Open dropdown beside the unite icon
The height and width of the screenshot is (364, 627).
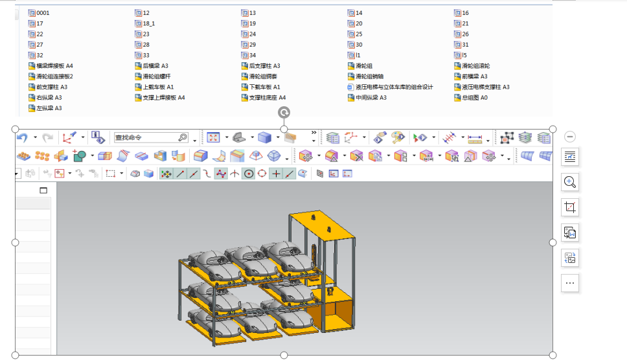(93, 156)
